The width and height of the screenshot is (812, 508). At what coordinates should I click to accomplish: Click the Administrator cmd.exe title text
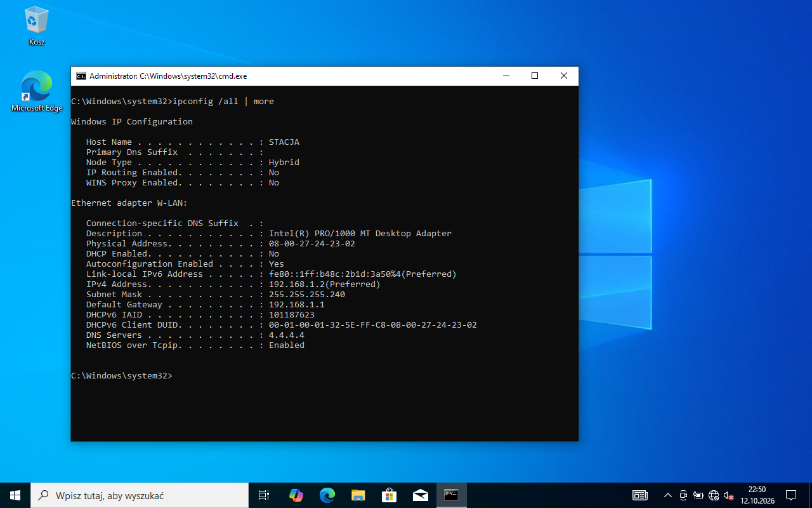[x=168, y=76]
